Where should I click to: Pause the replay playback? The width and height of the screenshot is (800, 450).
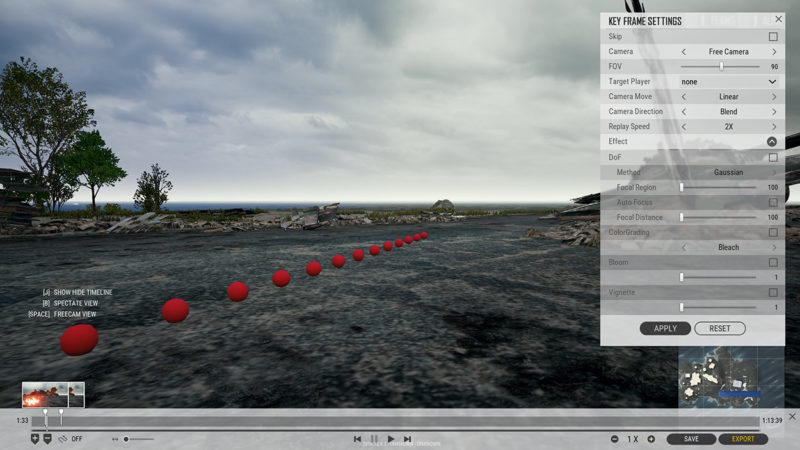pyautogui.click(x=374, y=439)
